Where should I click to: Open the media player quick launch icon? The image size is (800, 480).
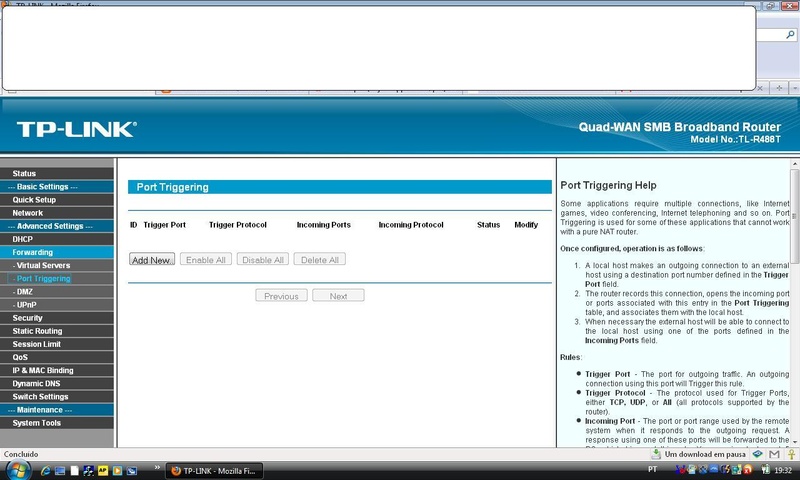[117, 470]
